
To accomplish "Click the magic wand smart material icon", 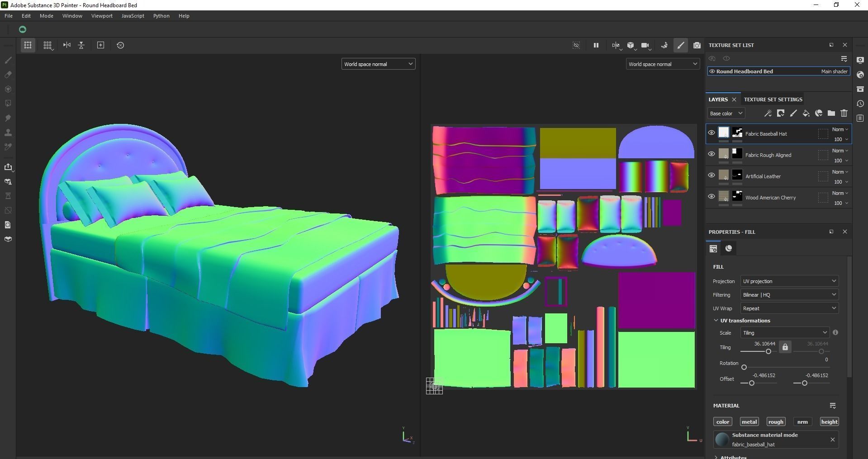I will point(768,114).
